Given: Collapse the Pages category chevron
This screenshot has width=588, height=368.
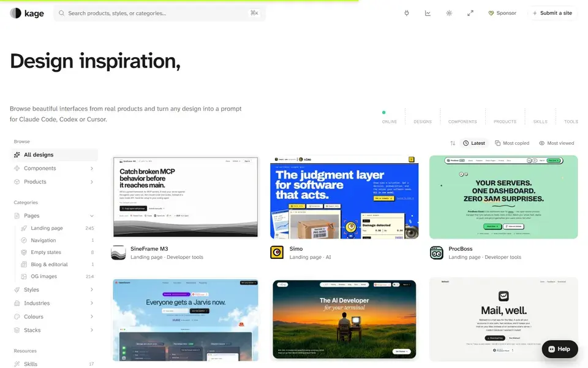Looking at the screenshot, I should 91,216.
